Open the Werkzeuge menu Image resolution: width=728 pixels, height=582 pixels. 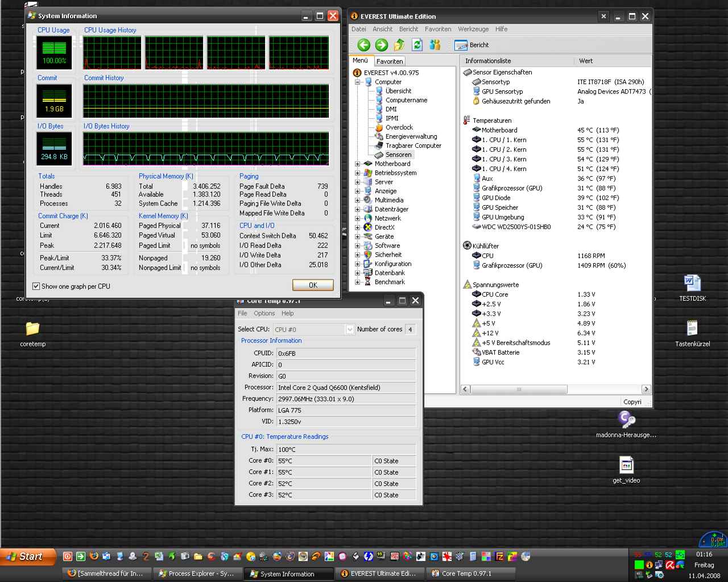[473, 29]
